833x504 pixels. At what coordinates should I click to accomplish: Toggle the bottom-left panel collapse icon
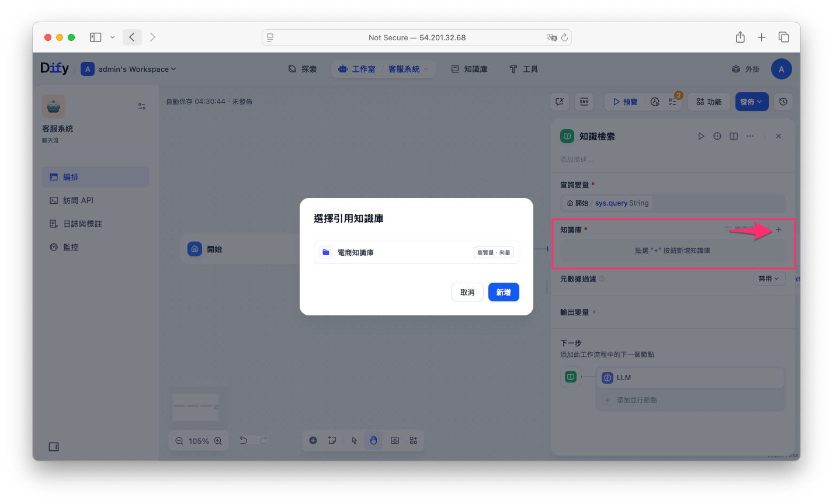[x=54, y=447]
